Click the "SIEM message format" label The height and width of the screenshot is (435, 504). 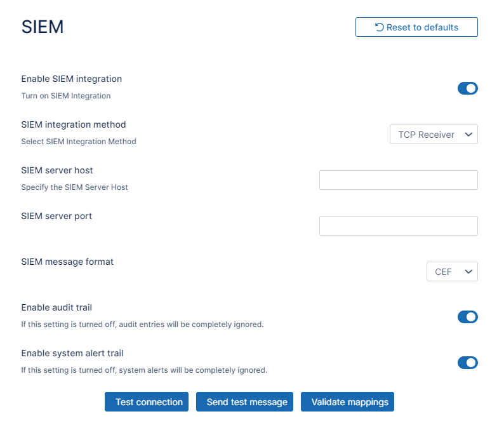click(x=67, y=262)
